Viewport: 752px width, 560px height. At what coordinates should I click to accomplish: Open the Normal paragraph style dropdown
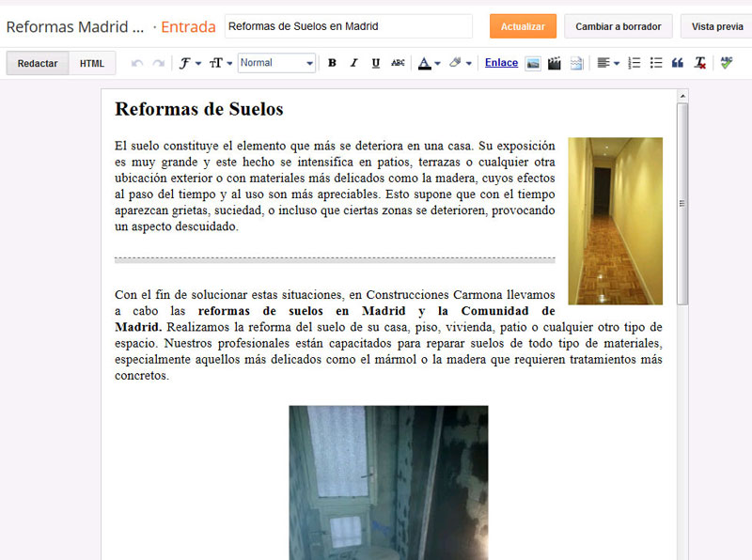[276, 63]
